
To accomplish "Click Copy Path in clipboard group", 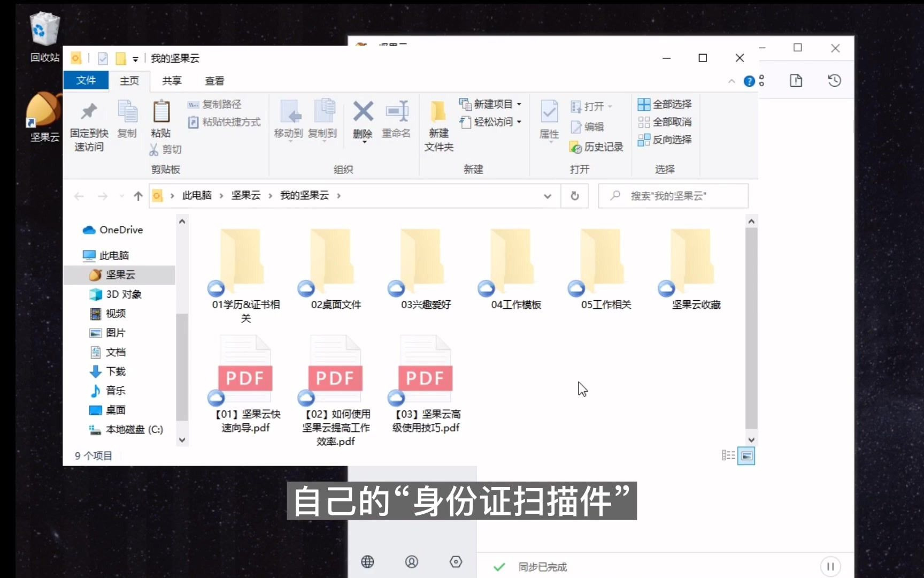I will (x=214, y=104).
